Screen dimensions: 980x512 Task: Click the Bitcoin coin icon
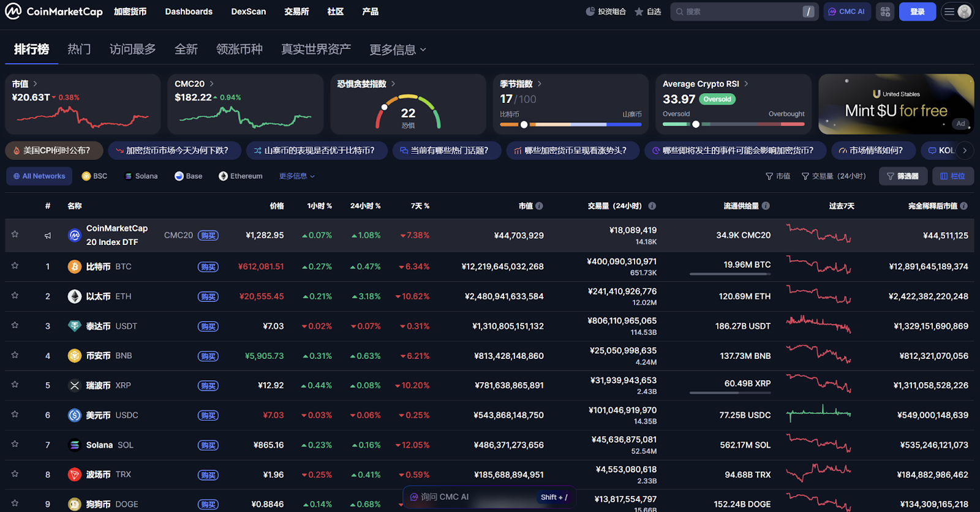(x=75, y=266)
